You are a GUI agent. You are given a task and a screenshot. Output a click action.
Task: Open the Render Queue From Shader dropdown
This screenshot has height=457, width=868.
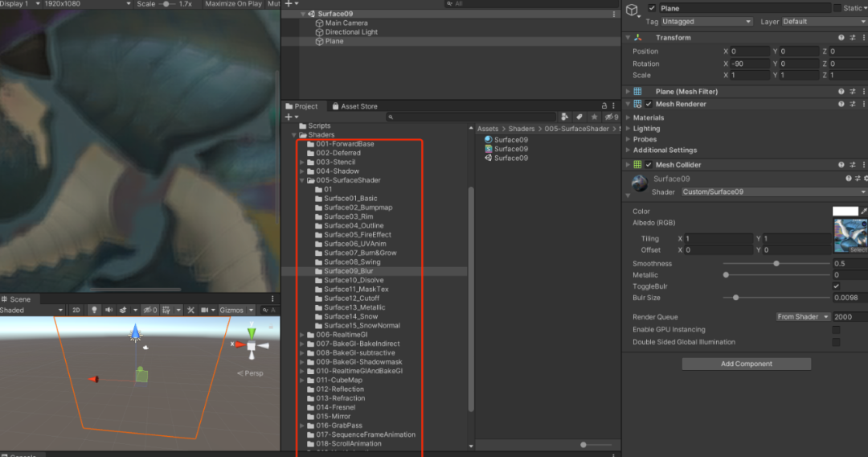pyautogui.click(x=803, y=317)
